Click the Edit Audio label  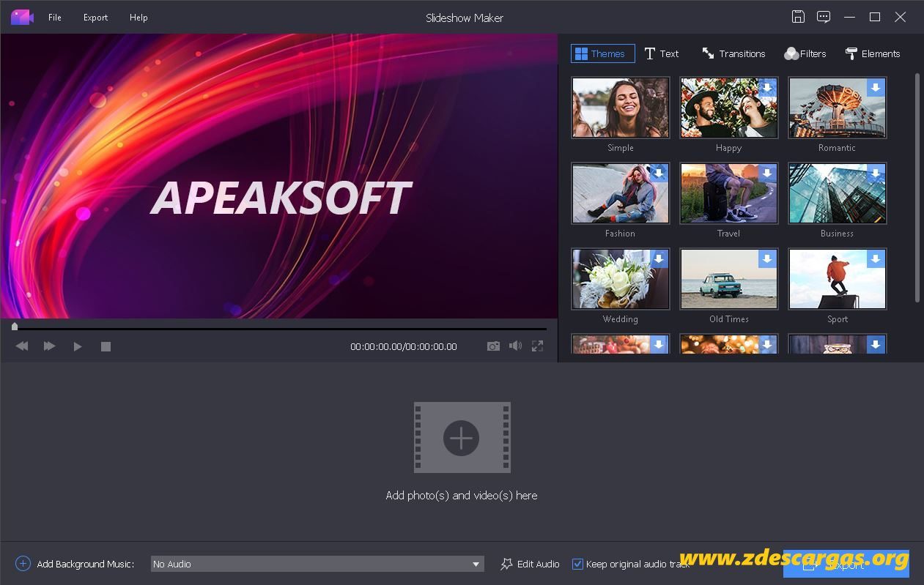coord(539,564)
